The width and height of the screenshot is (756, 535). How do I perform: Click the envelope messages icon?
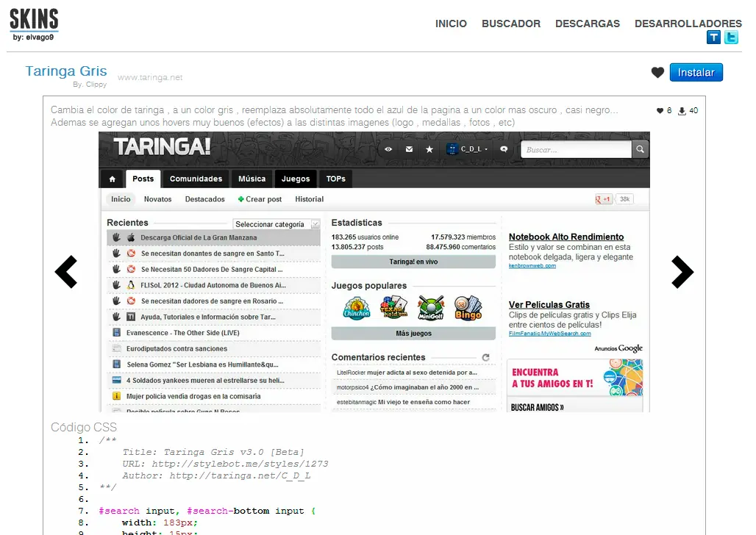point(409,149)
